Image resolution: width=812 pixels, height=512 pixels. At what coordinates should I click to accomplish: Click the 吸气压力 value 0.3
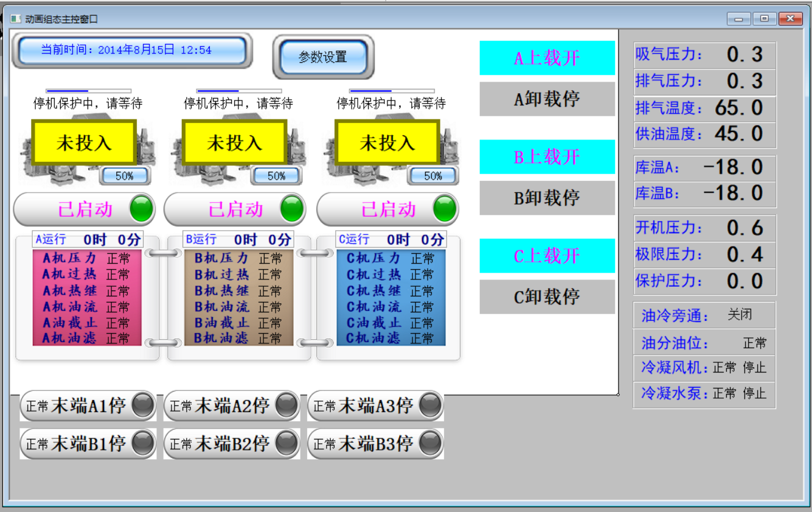point(744,55)
